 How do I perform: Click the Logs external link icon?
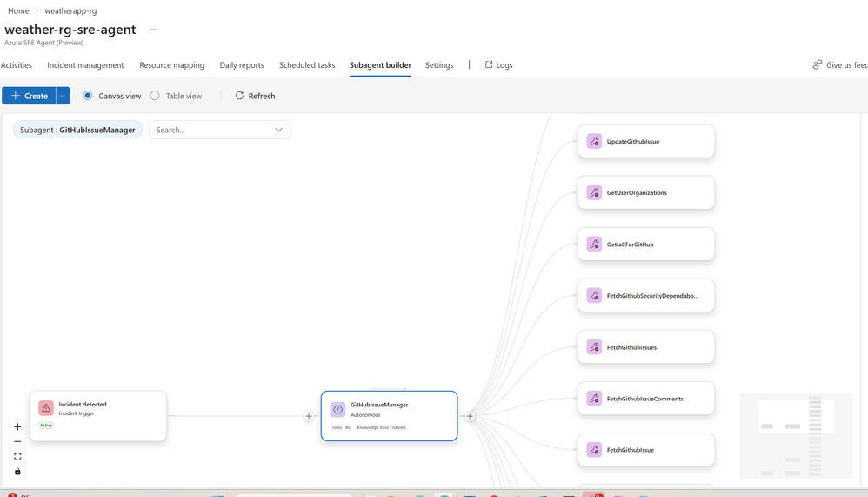(489, 64)
